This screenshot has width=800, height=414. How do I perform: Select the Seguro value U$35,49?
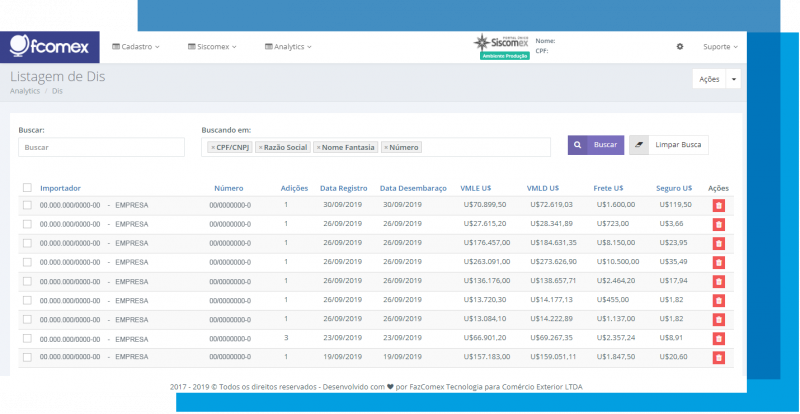tap(673, 261)
